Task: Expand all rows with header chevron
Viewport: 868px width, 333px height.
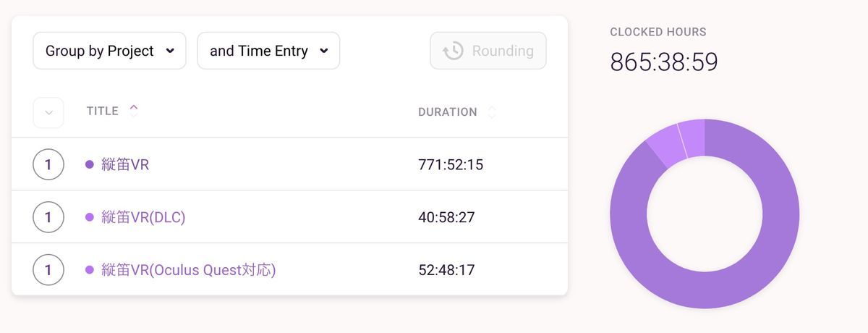Action: 48,112
